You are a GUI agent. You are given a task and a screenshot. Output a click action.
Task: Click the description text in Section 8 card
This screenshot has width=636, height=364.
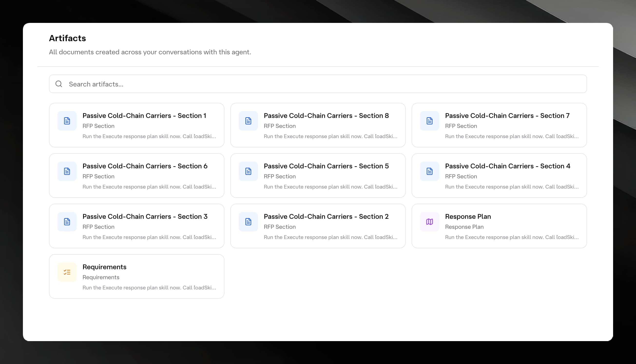tap(330, 136)
